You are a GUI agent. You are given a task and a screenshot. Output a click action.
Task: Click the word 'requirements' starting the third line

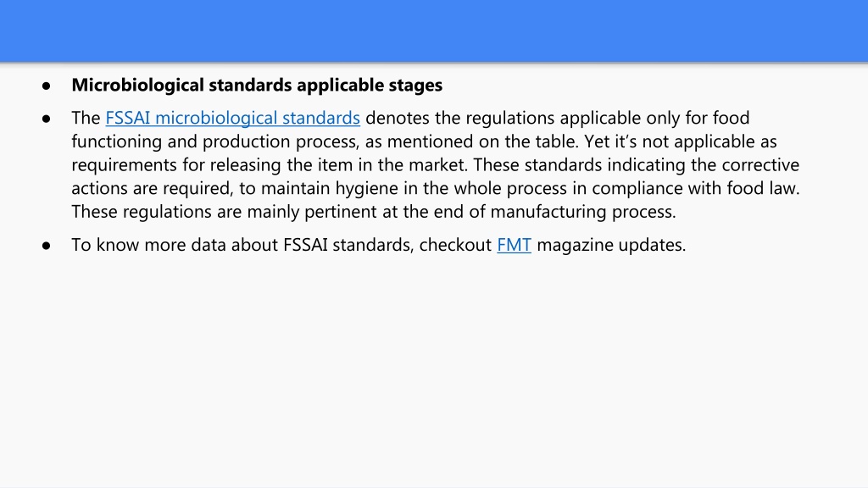click(x=125, y=165)
